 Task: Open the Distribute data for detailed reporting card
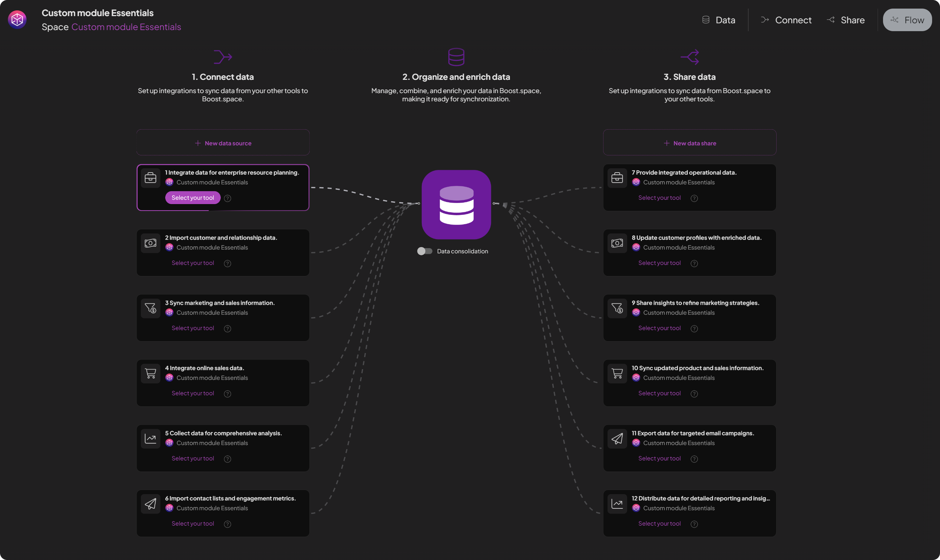click(x=700, y=498)
